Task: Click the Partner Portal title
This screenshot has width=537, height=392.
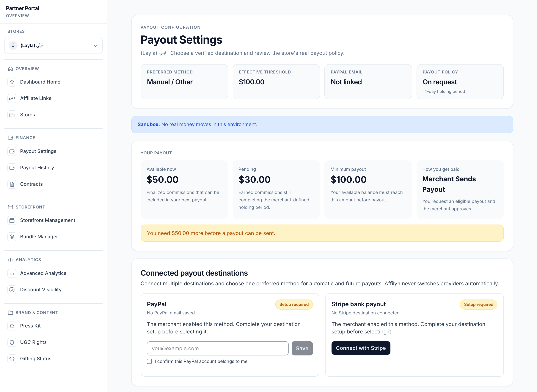Action: click(x=23, y=8)
